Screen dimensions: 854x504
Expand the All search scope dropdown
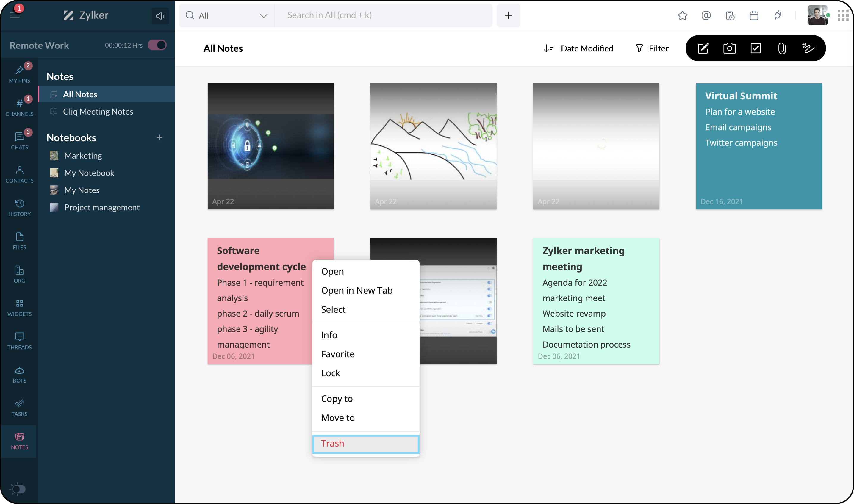coord(226,16)
